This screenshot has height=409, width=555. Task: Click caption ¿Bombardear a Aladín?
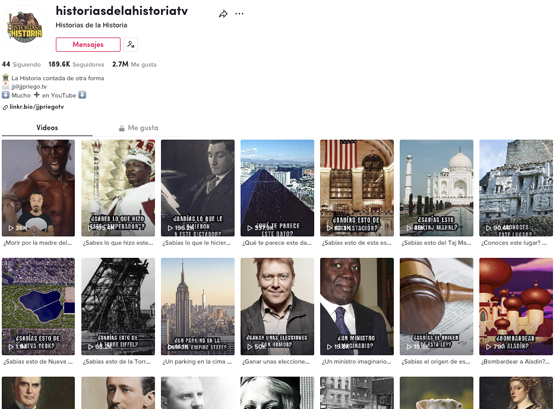pyautogui.click(x=515, y=362)
